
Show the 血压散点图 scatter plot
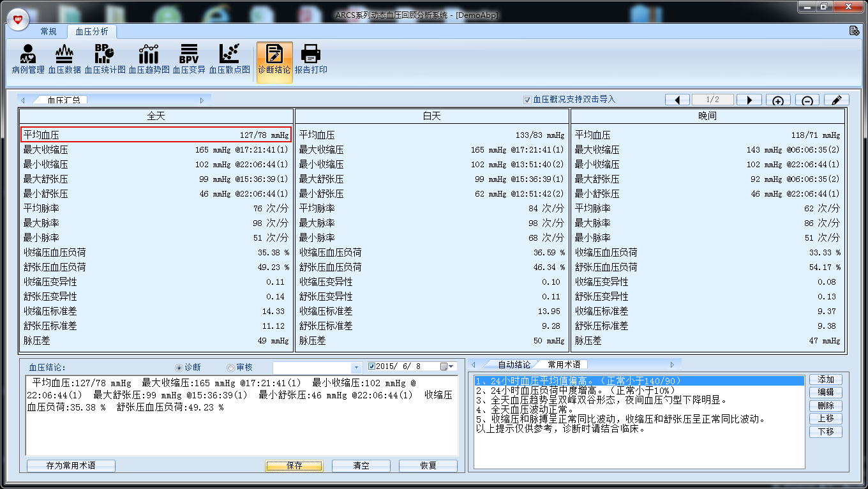coord(229,59)
